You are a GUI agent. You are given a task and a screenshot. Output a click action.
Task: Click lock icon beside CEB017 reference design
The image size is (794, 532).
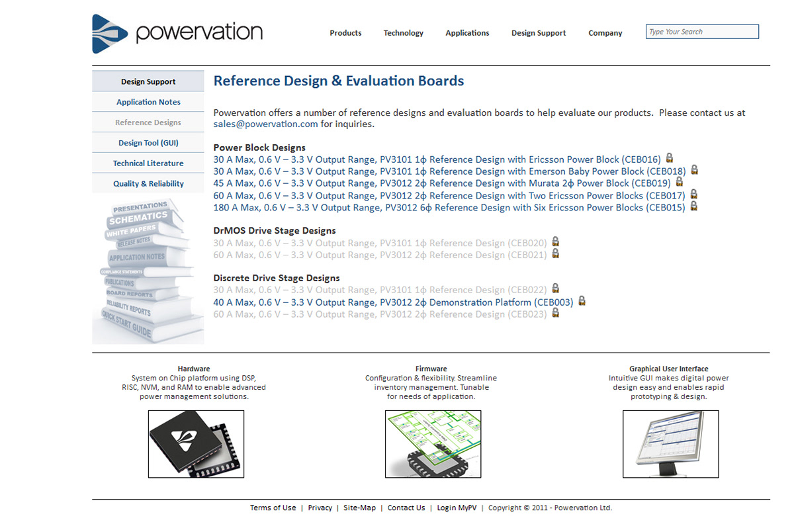coord(693,195)
